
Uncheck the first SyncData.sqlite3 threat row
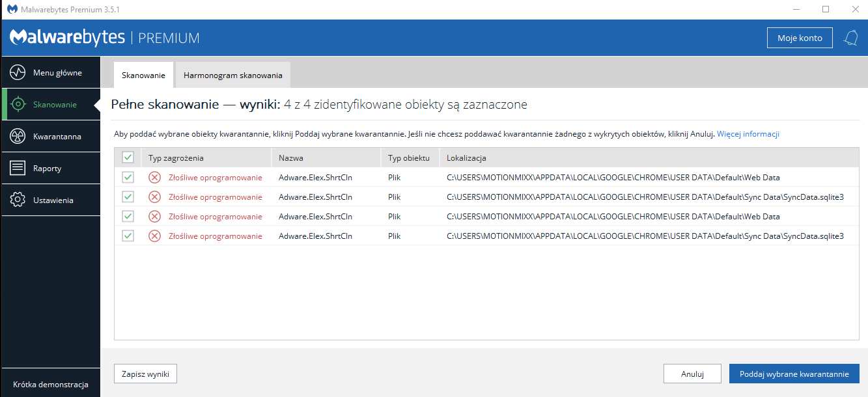128,197
